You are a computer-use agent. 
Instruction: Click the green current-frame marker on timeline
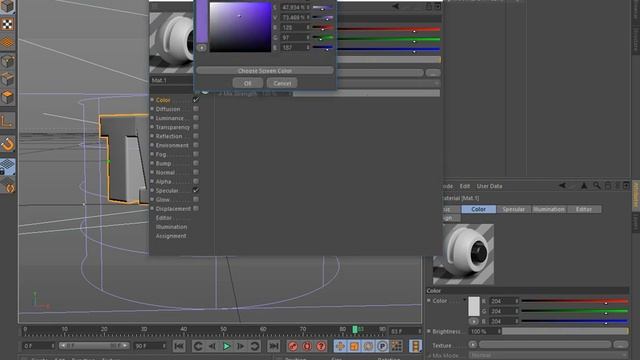tap(355, 329)
